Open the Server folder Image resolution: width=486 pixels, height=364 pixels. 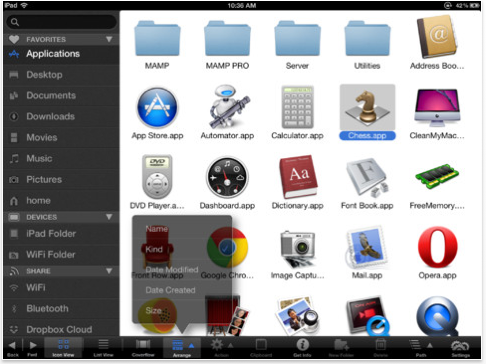[x=297, y=38]
